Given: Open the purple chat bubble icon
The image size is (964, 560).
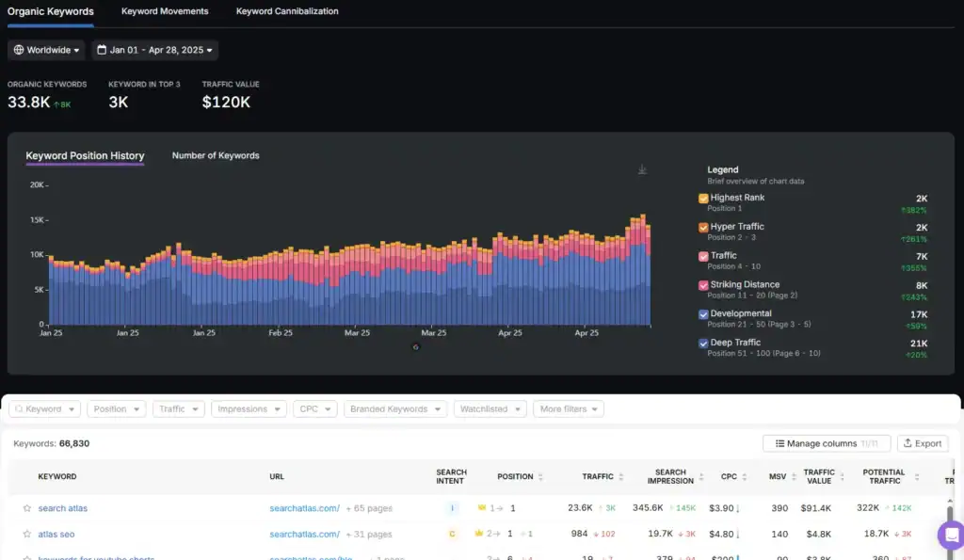Looking at the screenshot, I should click(950, 535).
